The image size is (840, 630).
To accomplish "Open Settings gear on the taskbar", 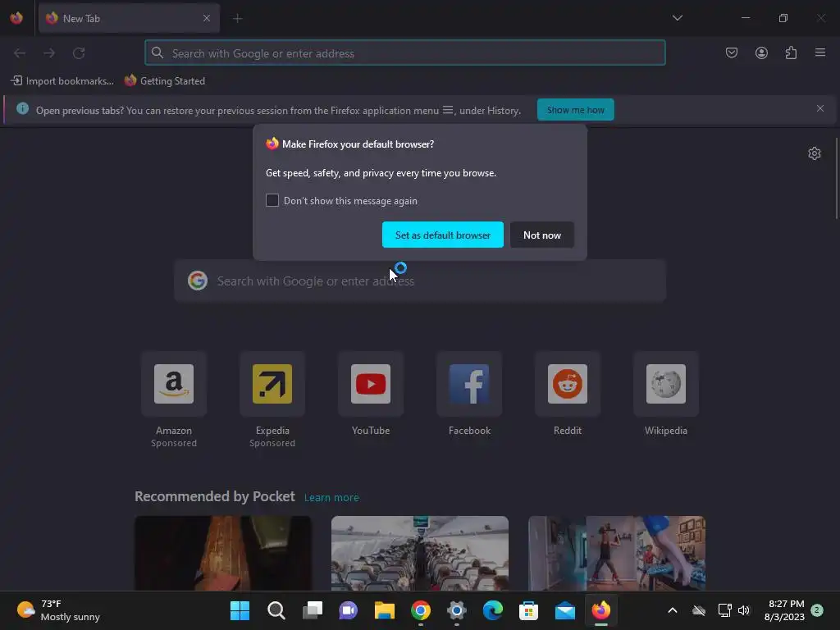I will pos(456,610).
